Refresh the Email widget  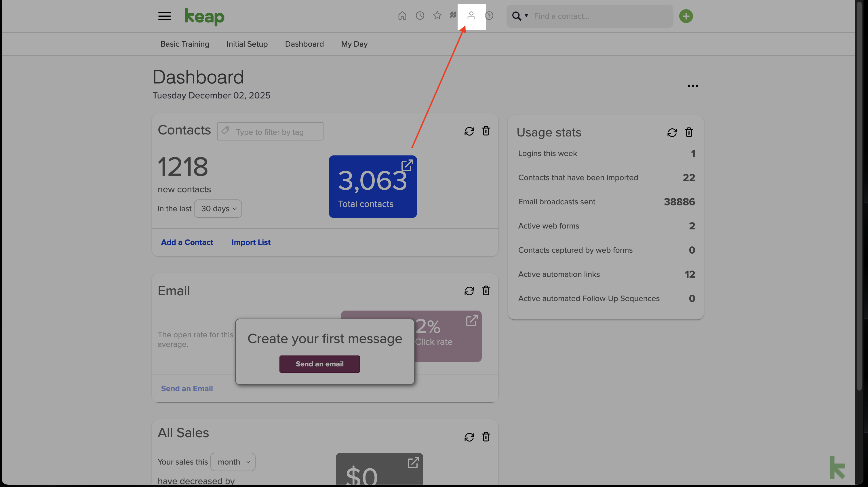469,291
